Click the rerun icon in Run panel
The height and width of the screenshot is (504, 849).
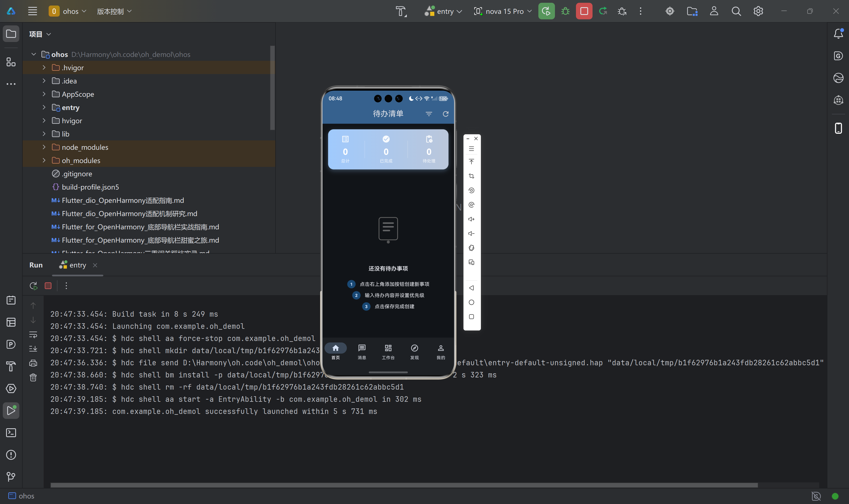pyautogui.click(x=33, y=286)
